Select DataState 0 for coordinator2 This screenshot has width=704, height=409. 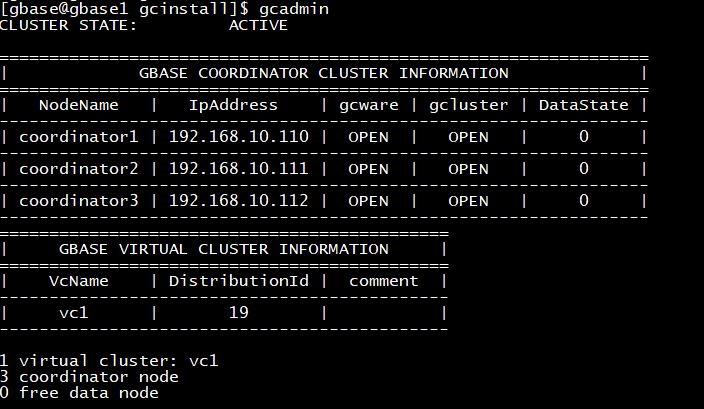pyautogui.click(x=584, y=168)
